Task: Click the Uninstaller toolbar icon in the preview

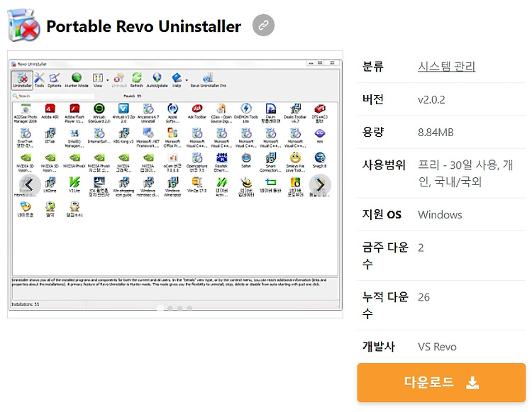Action: (23, 80)
